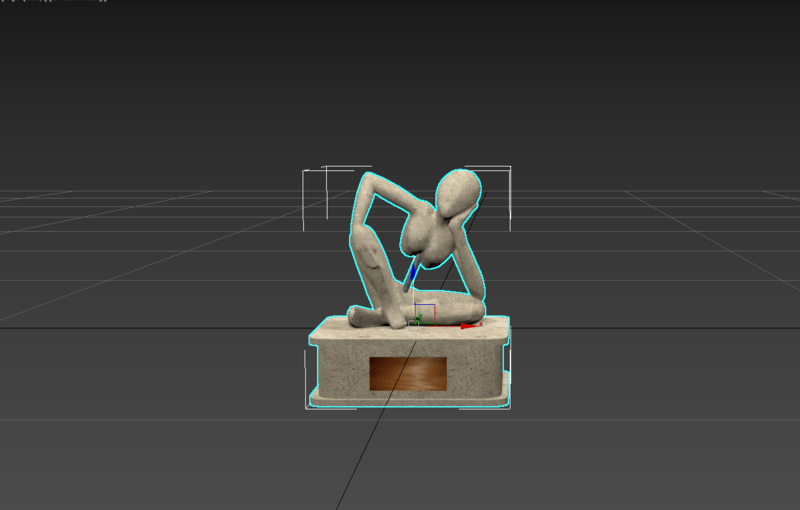Click the green Y-axis handle of the gizmo
This screenshot has height=510, width=800.
click(x=419, y=320)
